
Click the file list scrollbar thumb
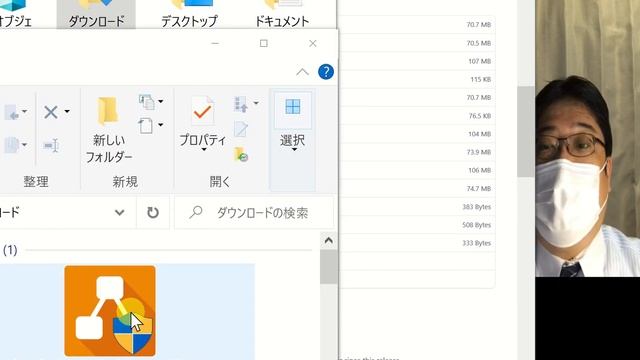[328, 267]
